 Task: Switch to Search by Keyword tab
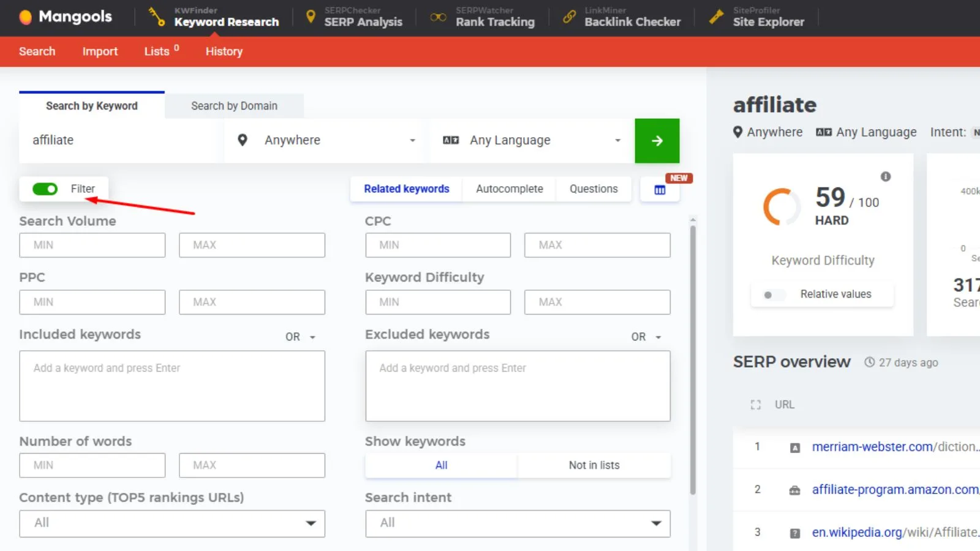[92, 105]
